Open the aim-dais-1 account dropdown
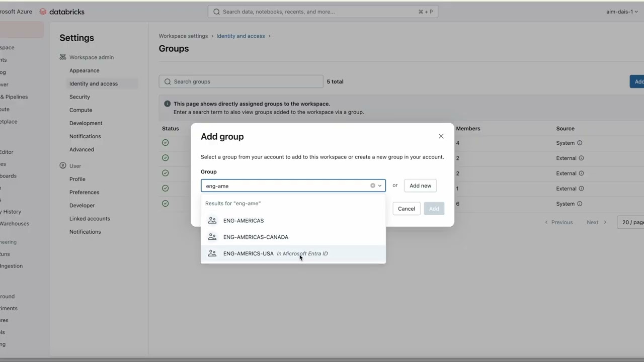Image resolution: width=644 pixels, height=362 pixels. (622, 12)
